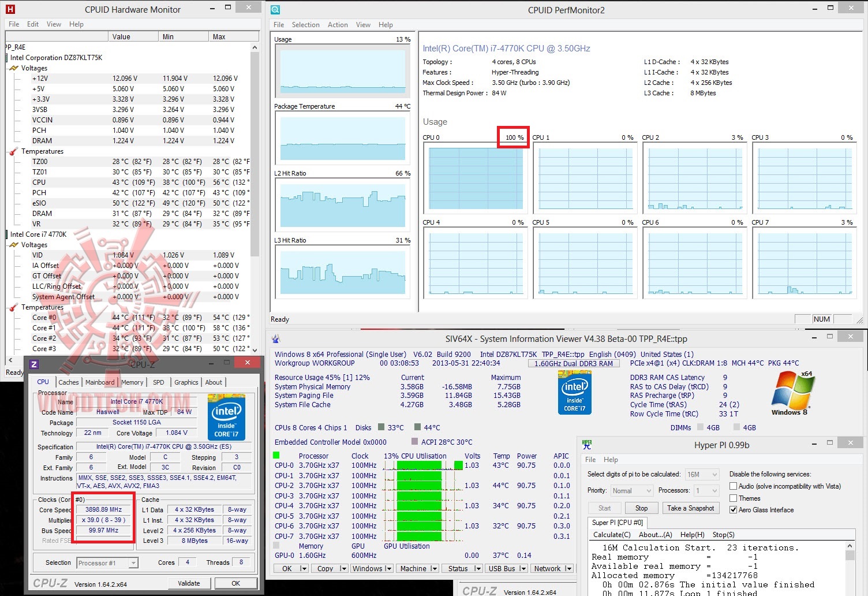868x596 pixels.
Task: Click Take a Snapshot in Hyper PI
Action: coord(691,508)
